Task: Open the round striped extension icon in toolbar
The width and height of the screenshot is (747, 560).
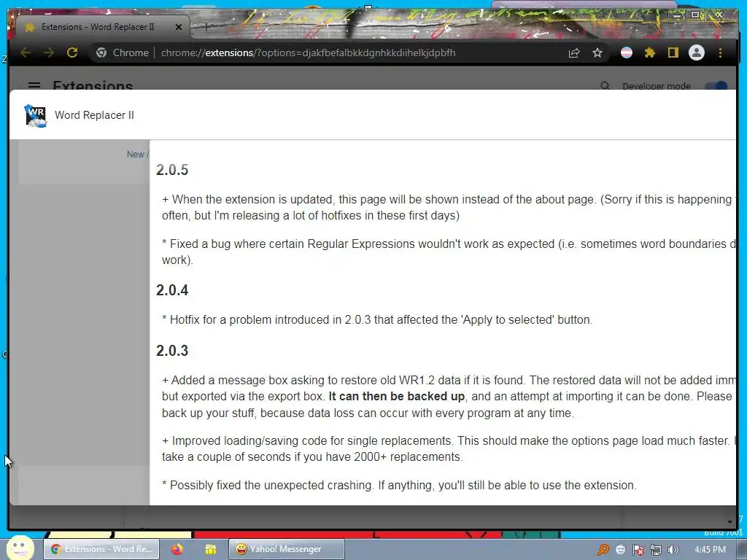Action: pos(627,52)
